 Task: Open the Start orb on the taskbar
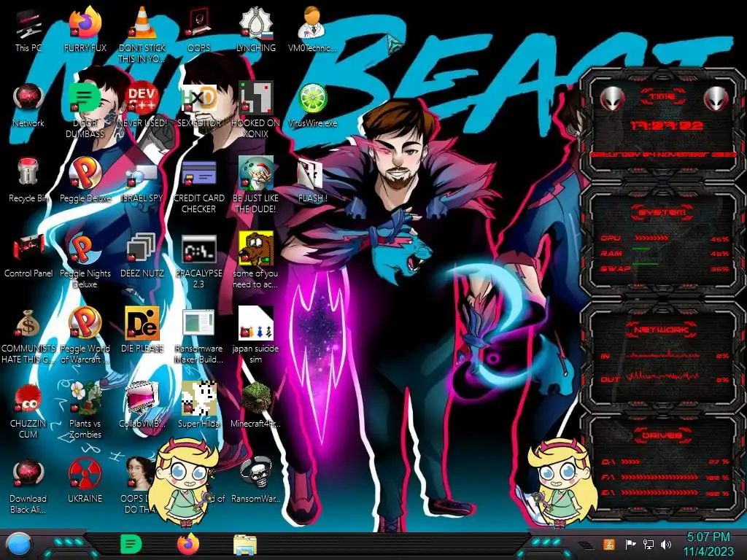tap(20, 545)
